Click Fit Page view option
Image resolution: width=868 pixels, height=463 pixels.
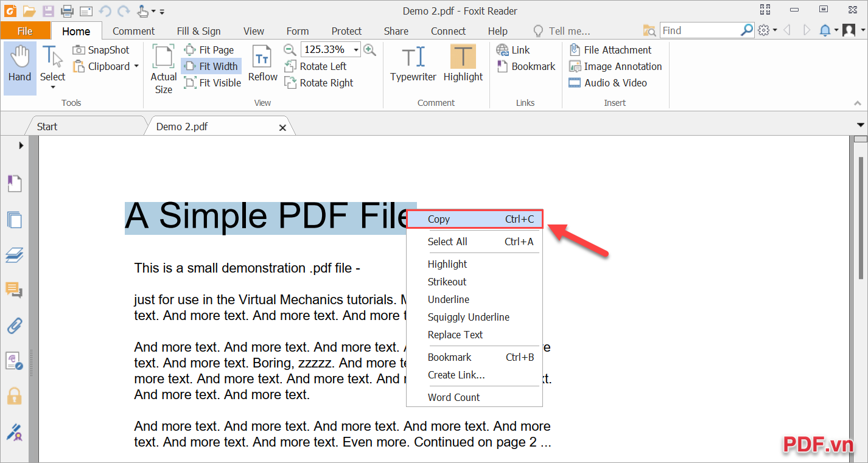[209, 50]
